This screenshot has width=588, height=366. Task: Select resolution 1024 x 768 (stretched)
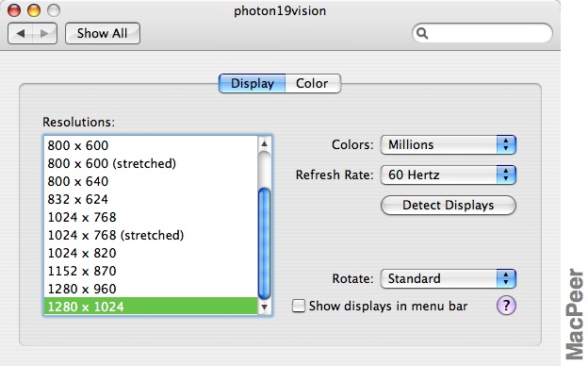[151, 236]
